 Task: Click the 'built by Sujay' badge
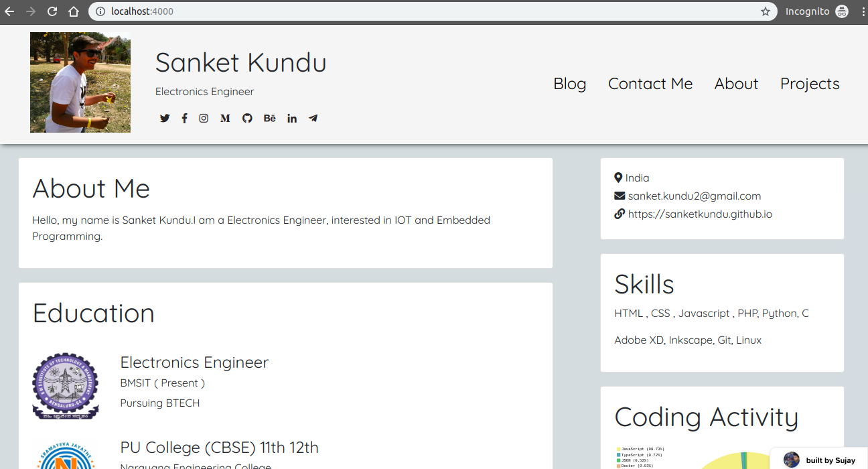click(820, 460)
